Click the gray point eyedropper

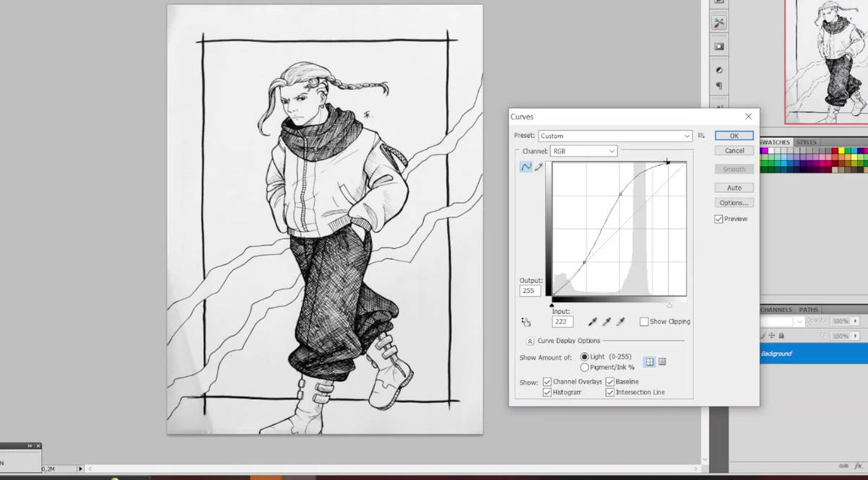pyautogui.click(x=606, y=321)
